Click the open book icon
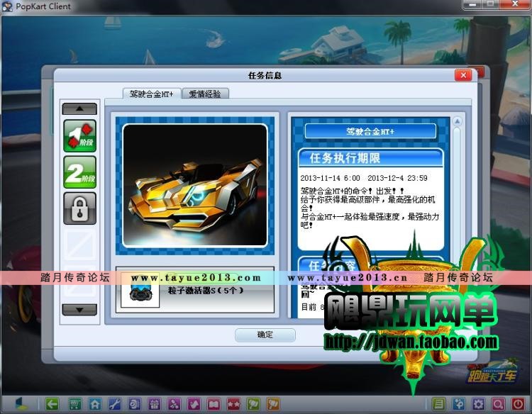This screenshot has width=532, height=414. coord(214,404)
